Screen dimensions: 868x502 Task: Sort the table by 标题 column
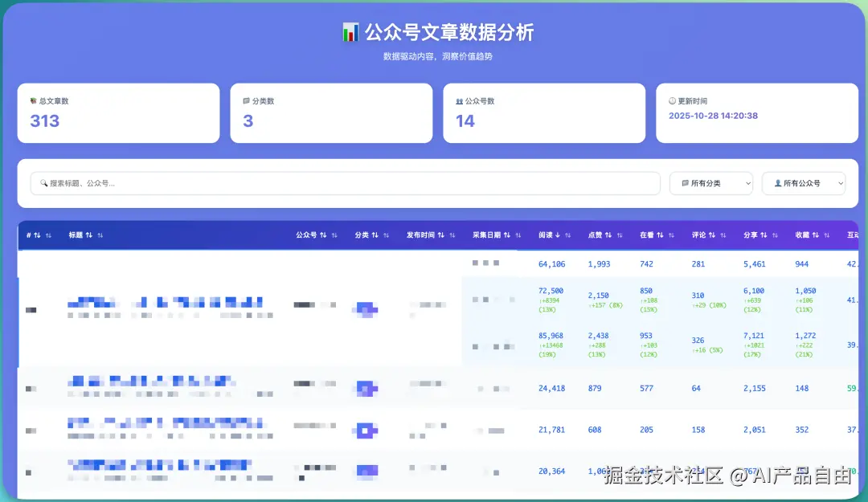[85, 235]
